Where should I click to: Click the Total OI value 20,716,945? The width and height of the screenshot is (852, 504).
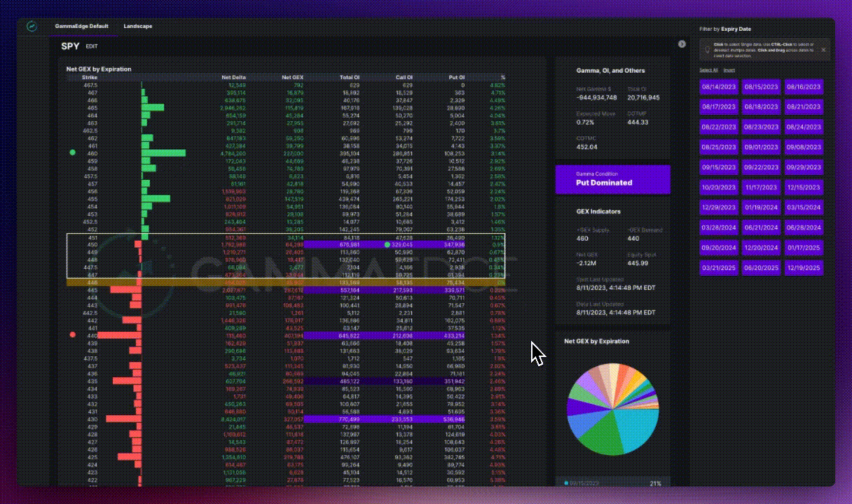coord(645,98)
